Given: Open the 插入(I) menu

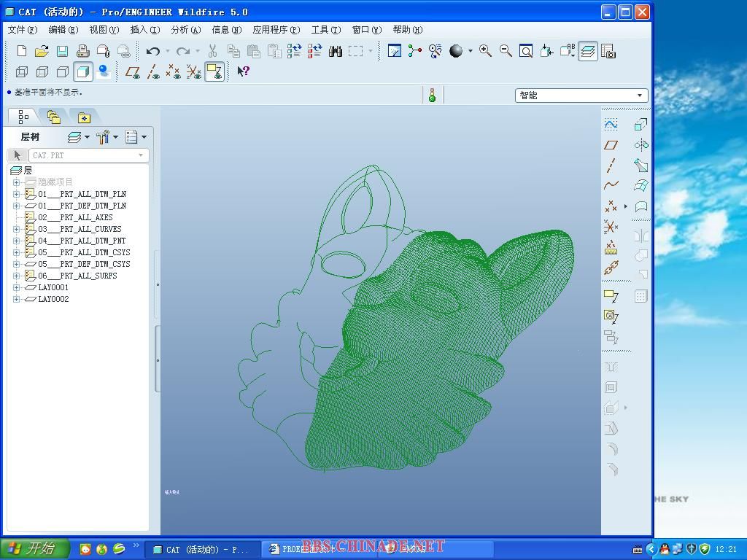Looking at the screenshot, I should point(145,30).
